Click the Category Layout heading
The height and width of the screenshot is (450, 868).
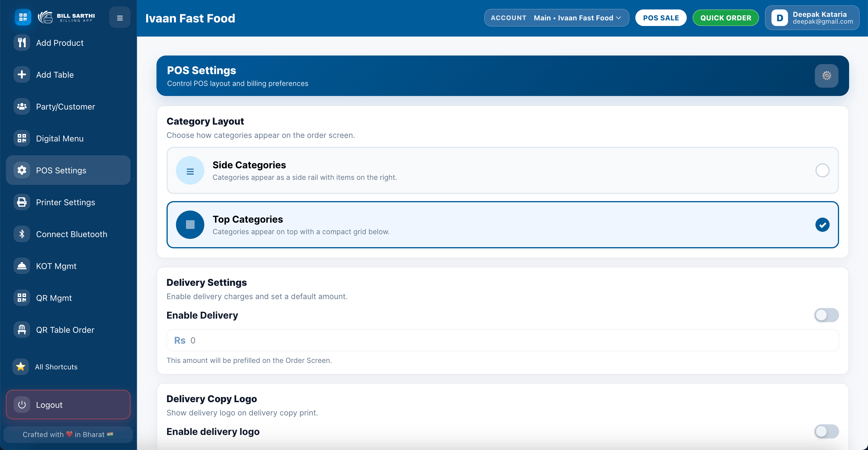tap(205, 121)
